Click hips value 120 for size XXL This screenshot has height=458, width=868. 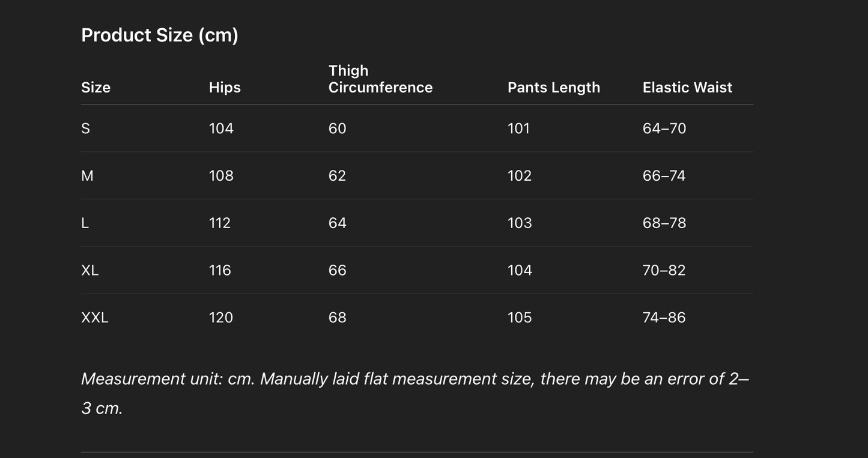[220, 318]
